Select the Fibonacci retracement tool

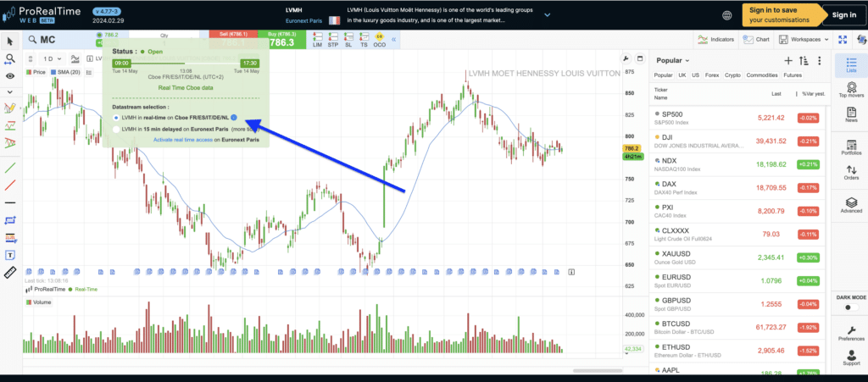point(10,238)
